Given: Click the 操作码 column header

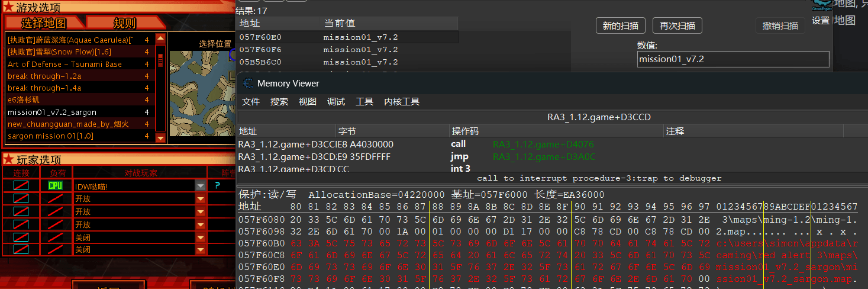Looking at the screenshot, I should point(556,131).
